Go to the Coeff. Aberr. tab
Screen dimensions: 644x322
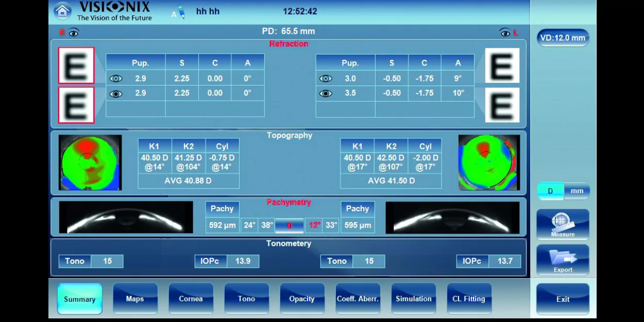coord(358,299)
